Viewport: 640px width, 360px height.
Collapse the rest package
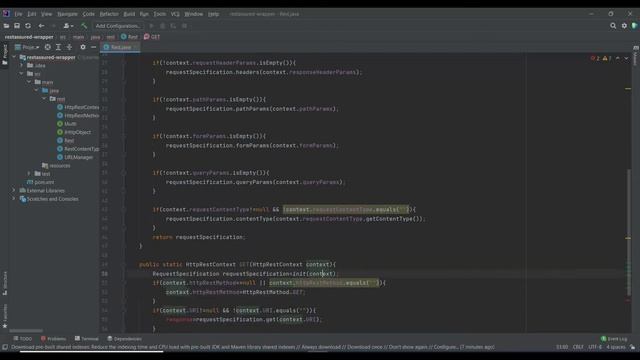click(x=44, y=99)
